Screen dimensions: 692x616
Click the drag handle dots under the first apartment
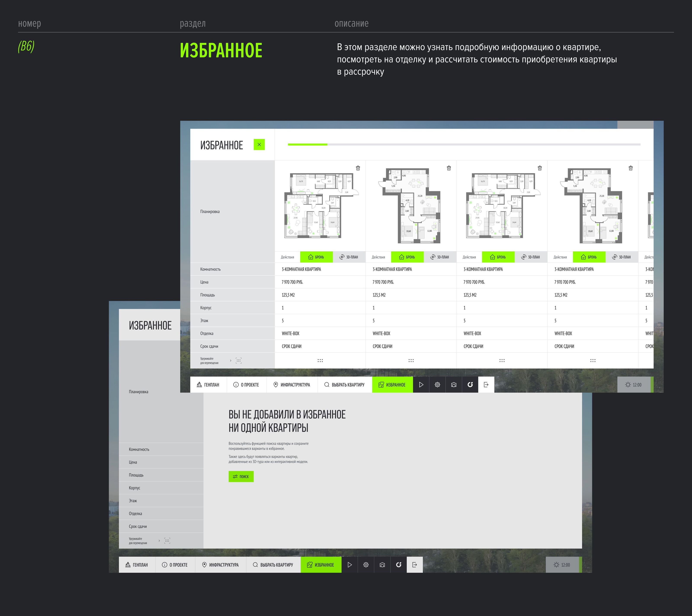(x=320, y=361)
